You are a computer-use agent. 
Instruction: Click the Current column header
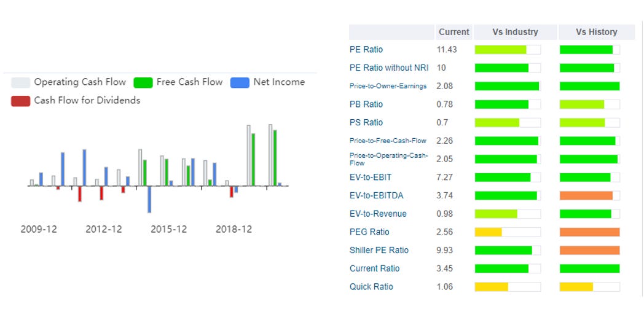pyautogui.click(x=454, y=32)
